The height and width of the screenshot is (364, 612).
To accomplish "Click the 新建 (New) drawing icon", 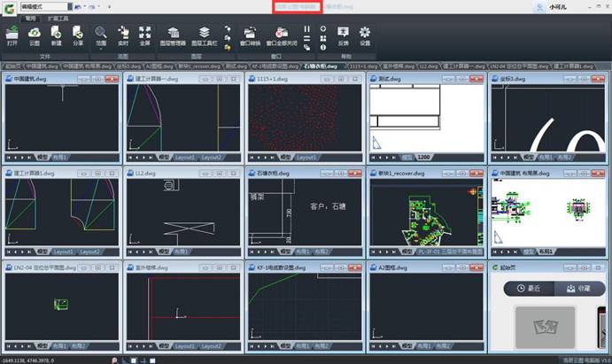I will click(56, 34).
